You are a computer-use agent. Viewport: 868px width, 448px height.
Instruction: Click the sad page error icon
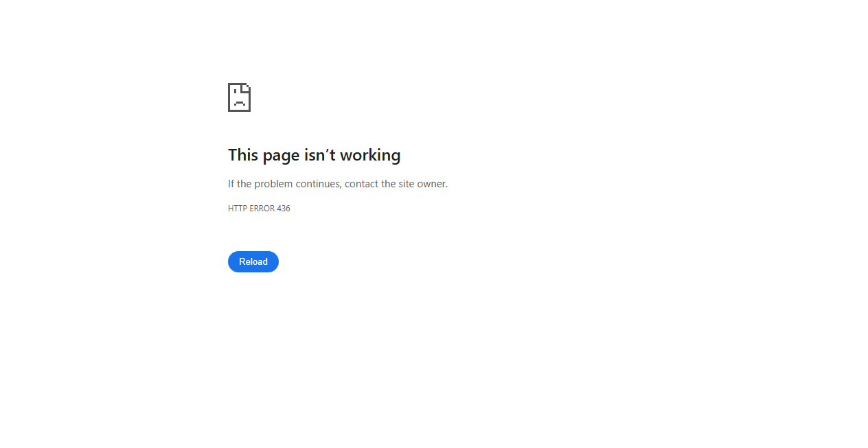[x=239, y=97]
